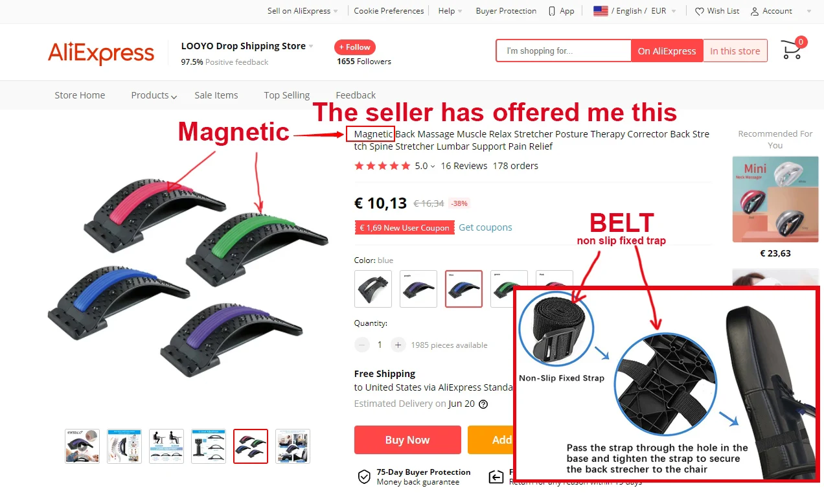Click the Buy Now button
This screenshot has width=824, height=504.
tap(407, 440)
